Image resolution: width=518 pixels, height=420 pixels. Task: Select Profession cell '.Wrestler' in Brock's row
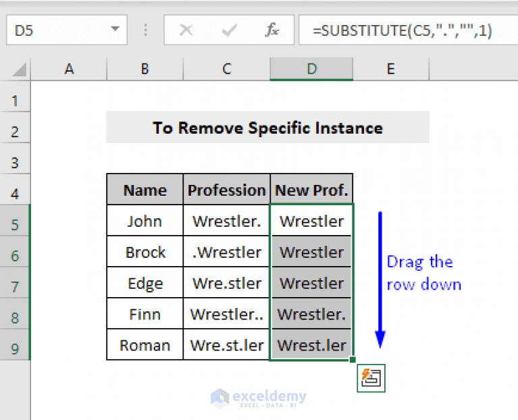227,252
